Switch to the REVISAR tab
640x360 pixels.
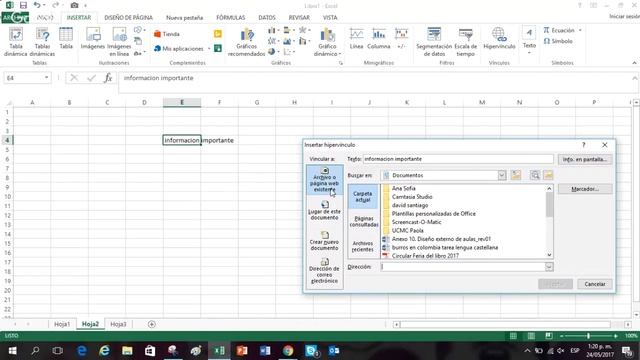point(299,18)
